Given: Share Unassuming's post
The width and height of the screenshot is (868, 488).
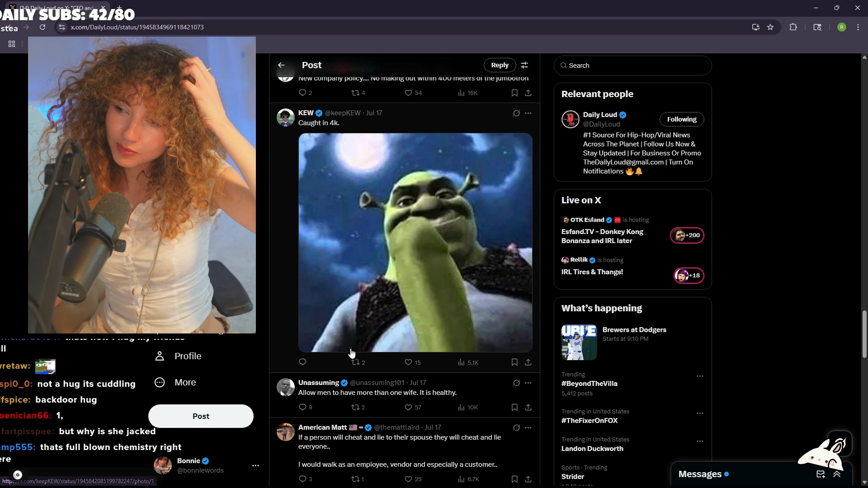Looking at the screenshot, I should pos(528,407).
